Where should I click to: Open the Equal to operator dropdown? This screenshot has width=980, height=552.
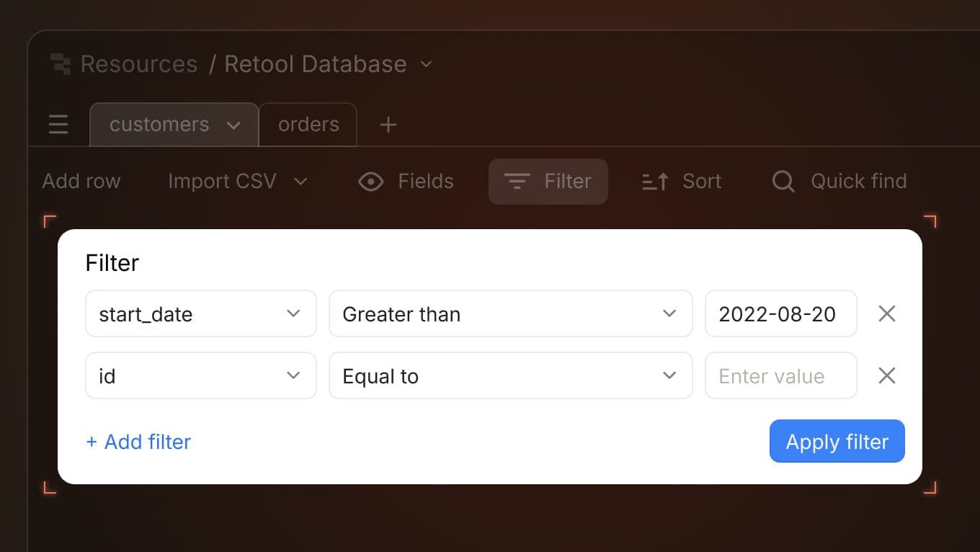click(511, 375)
